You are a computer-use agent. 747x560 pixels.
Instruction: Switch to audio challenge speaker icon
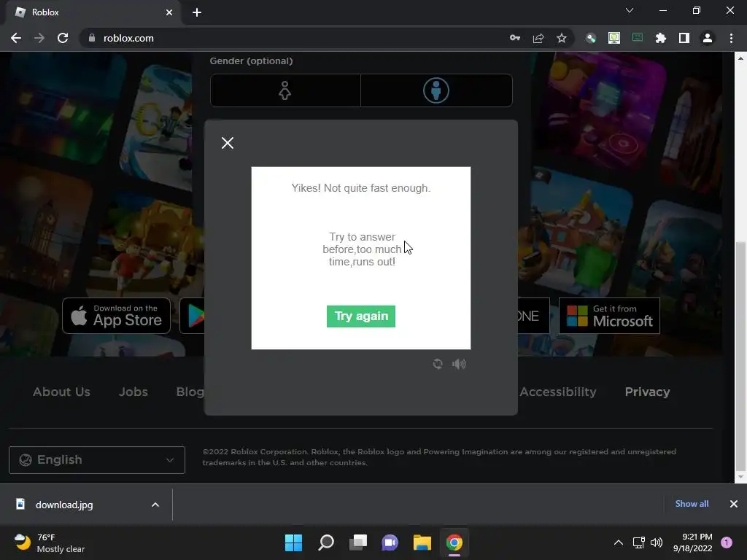tap(459, 365)
